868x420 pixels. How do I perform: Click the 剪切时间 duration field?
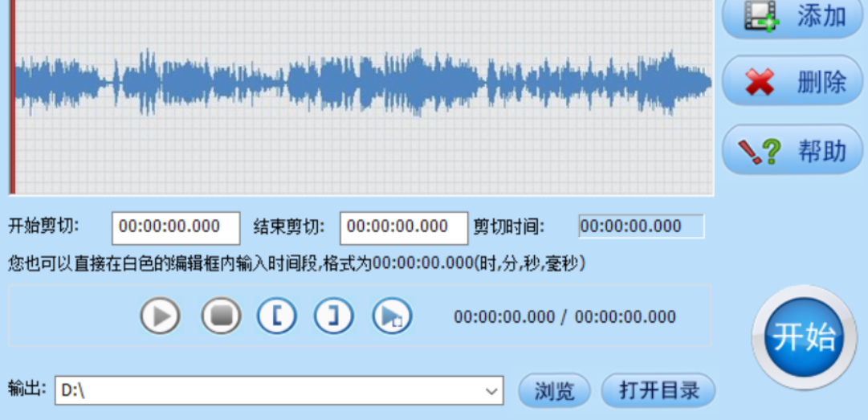[x=641, y=226]
